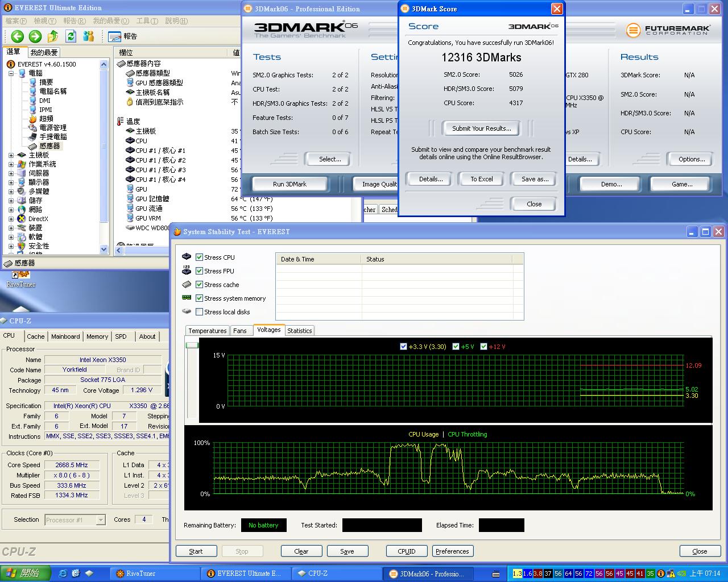728x582 pixels.
Task: Open the 檔案(F) menu in EVEREST
Action: pyautogui.click(x=17, y=21)
